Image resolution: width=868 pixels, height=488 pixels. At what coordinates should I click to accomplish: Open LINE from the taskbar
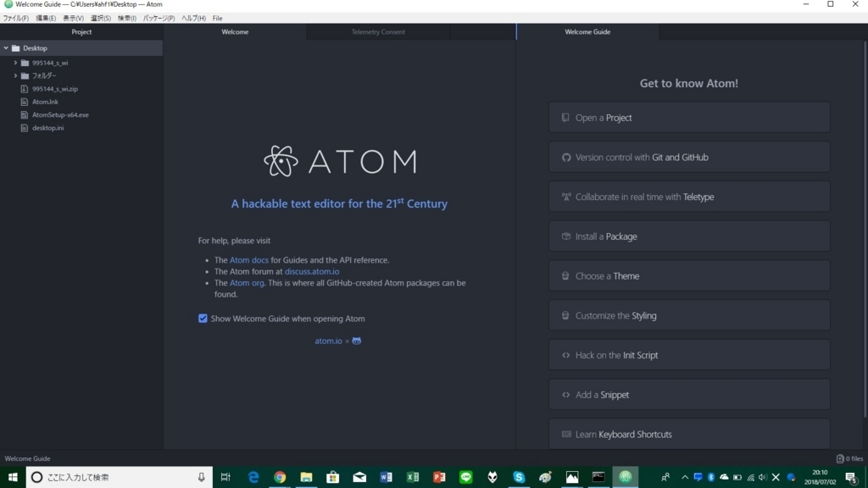pos(465,477)
